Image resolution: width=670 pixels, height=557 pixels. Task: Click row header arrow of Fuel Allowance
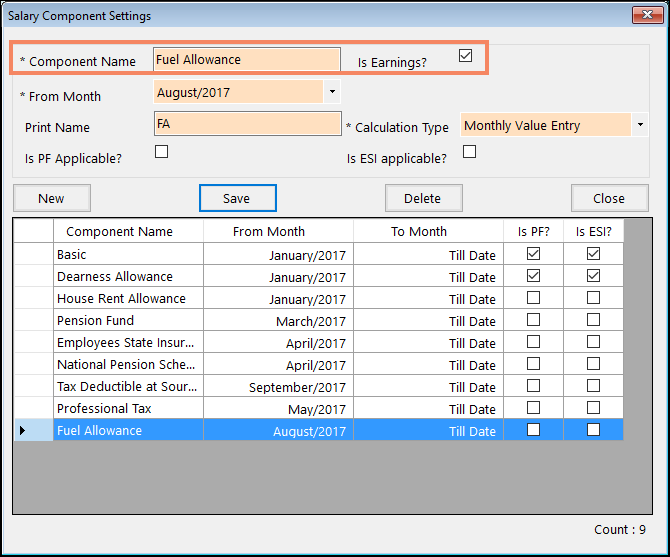[34, 430]
